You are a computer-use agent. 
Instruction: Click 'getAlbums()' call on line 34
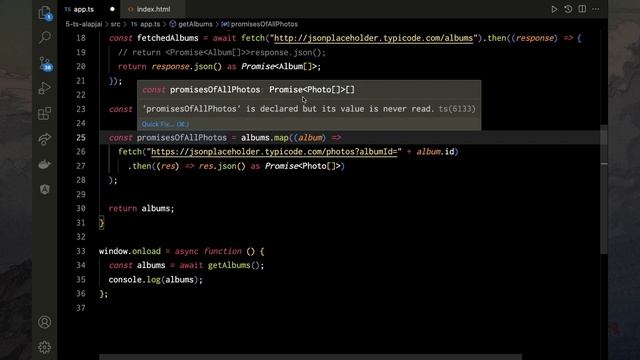click(x=233, y=265)
